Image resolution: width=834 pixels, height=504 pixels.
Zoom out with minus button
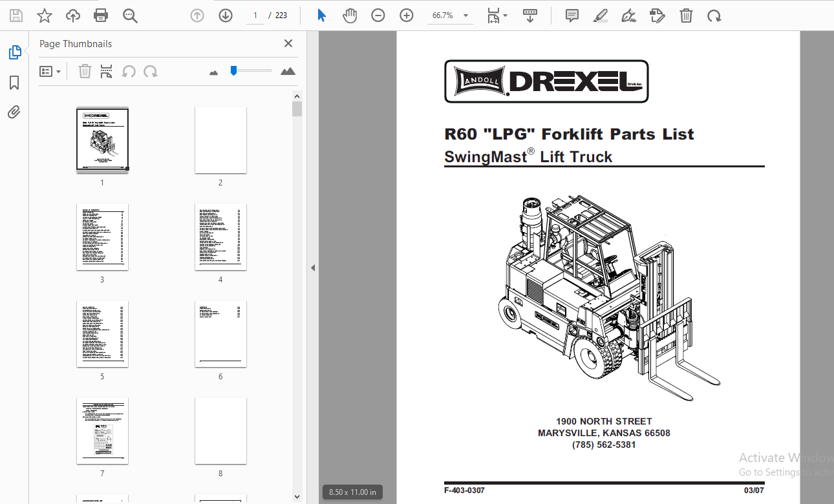click(378, 16)
